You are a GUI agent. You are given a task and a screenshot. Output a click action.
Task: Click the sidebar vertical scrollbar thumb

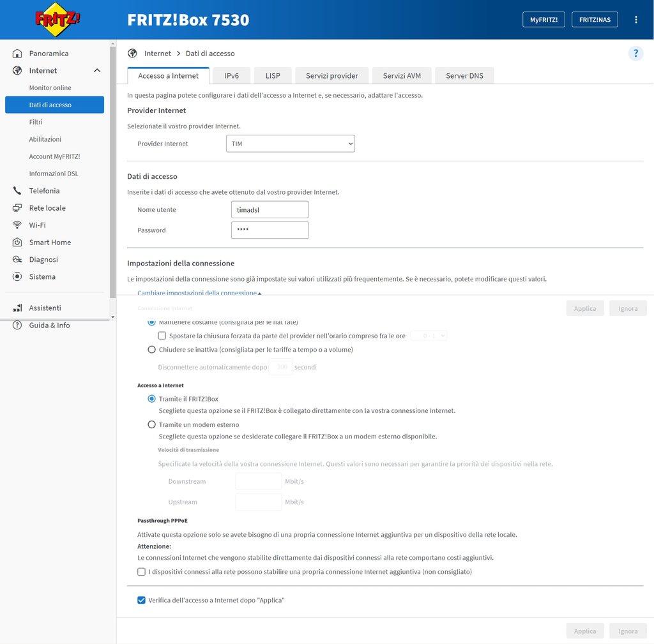coord(112,172)
